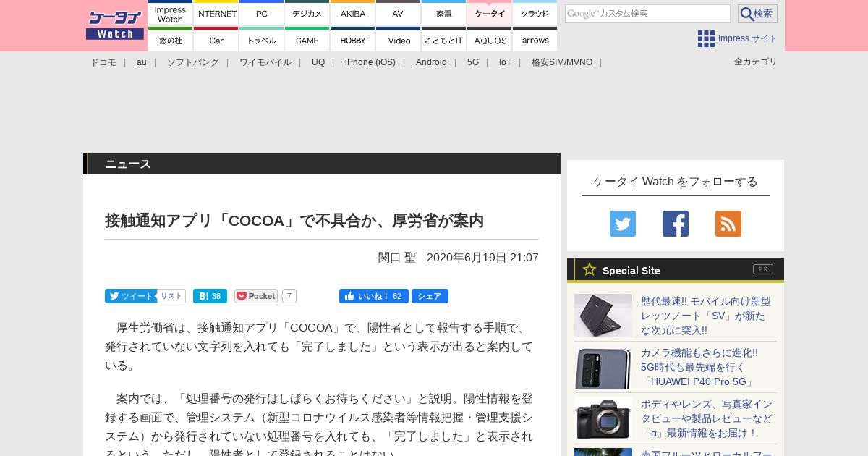868x456 pixels.
Task: Open the Car Watch tab
Action: coord(216,40)
